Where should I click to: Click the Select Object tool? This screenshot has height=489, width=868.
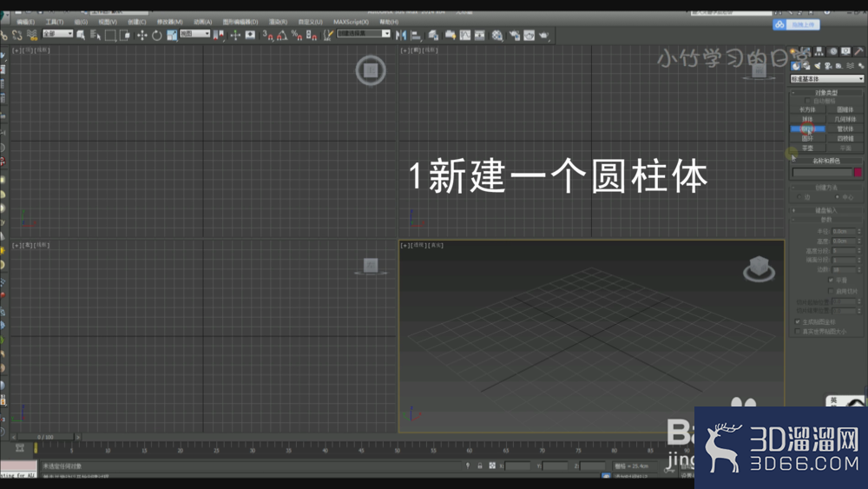point(81,36)
